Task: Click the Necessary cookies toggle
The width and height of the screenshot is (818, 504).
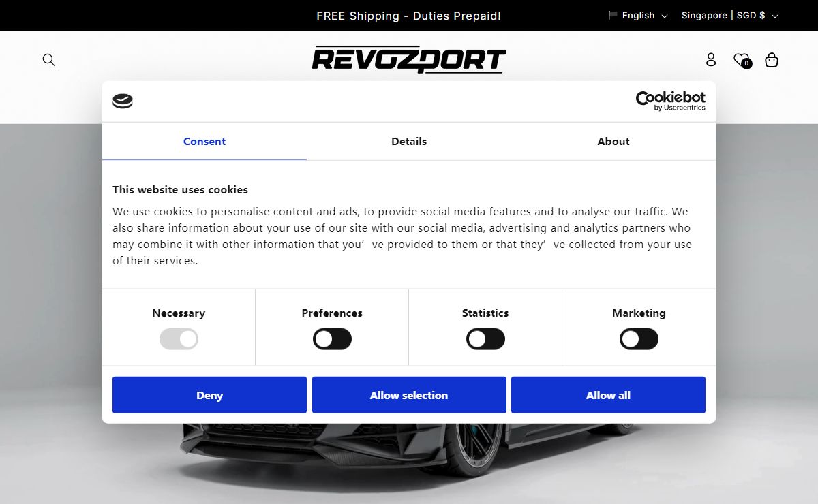Action: pyautogui.click(x=179, y=339)
